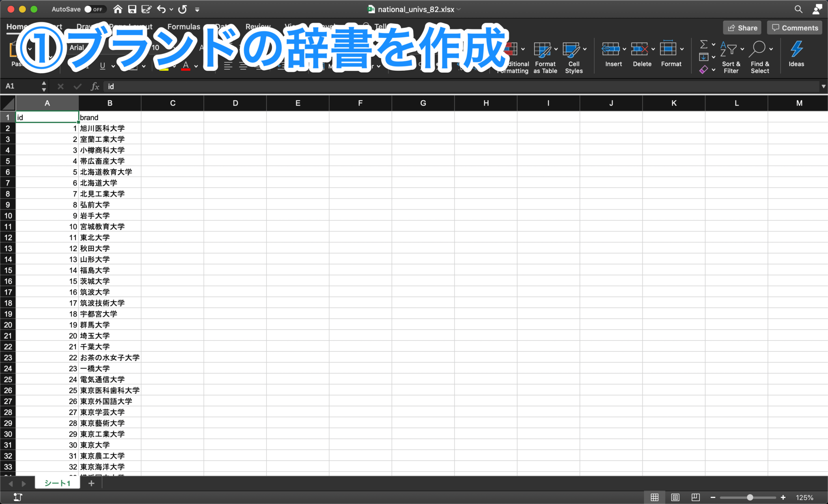Click the Find & Select magnifier icon
The width and height of the screenshot is (828, 504).
point(757,49)
